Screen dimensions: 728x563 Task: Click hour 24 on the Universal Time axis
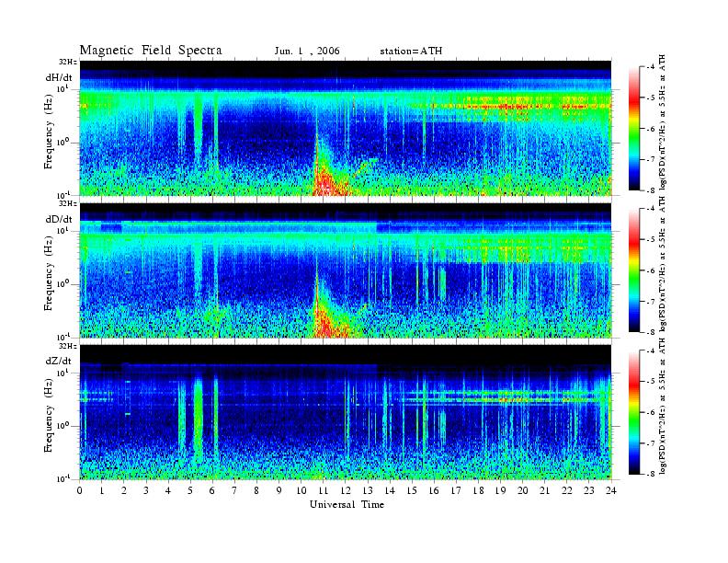pos(611,490)
